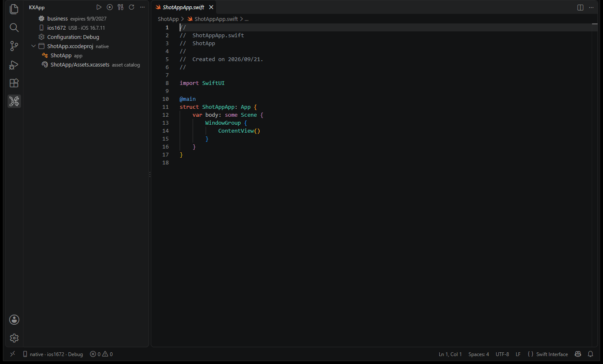This screenshot has height=364, width=603.
Task: Open Problems from errors and warnings count
Action: [x=101, y=354]
